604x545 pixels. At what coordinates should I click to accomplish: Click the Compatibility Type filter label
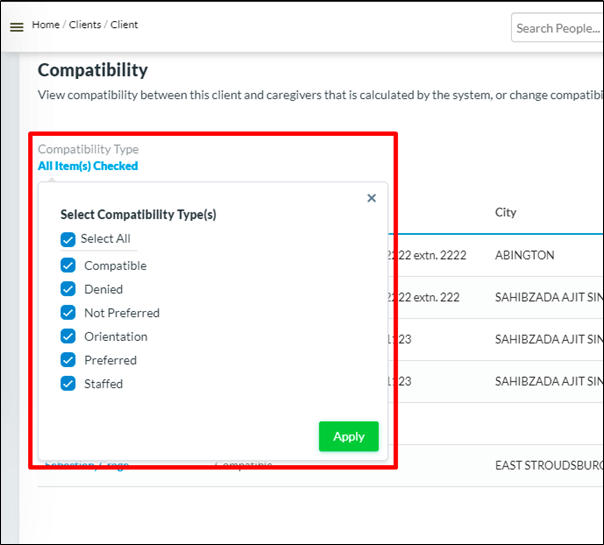pyautogui.click(x=88, y=150)
